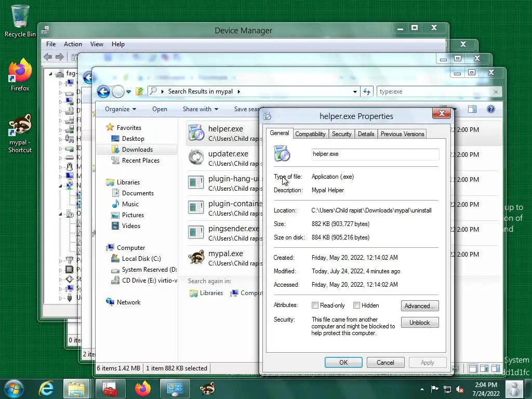Launch Firefox from the desktop shortcut
The width and height of the screenshot is (532, 399).
[x=20, y=75]
